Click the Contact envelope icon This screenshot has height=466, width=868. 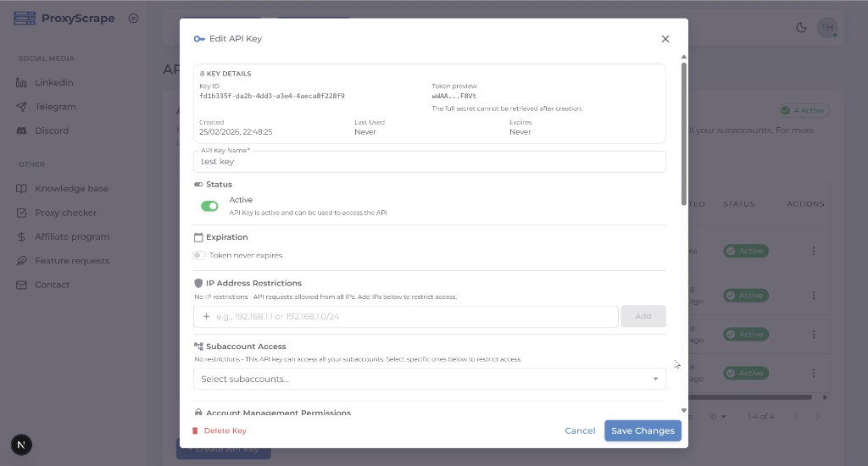tap(21, 285)
